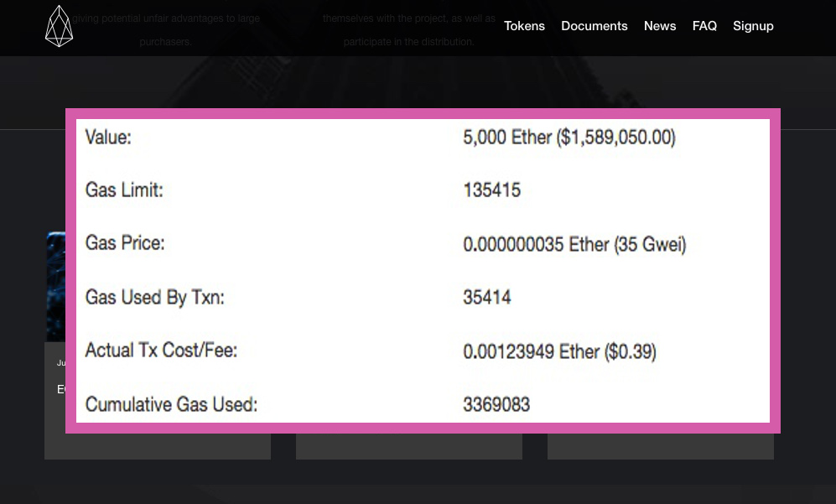Open the Documents menu item
The height and width of the screenshot is (504, 836).
[x=594, y=26]
